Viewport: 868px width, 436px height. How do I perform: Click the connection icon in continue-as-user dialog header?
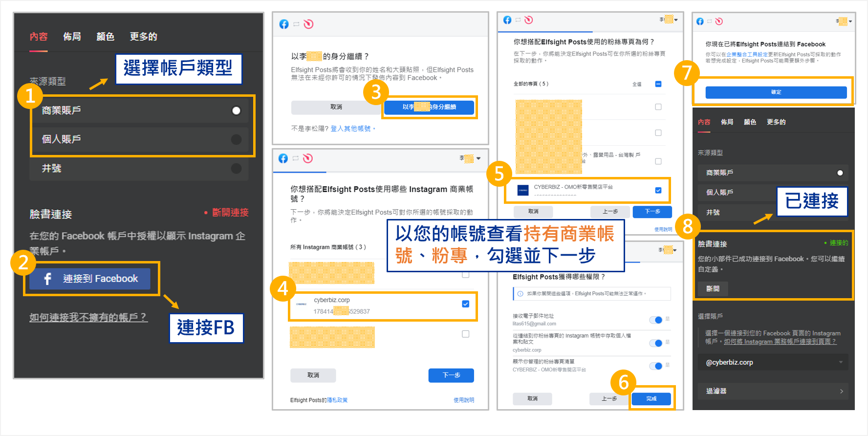(x=296, y=24)
